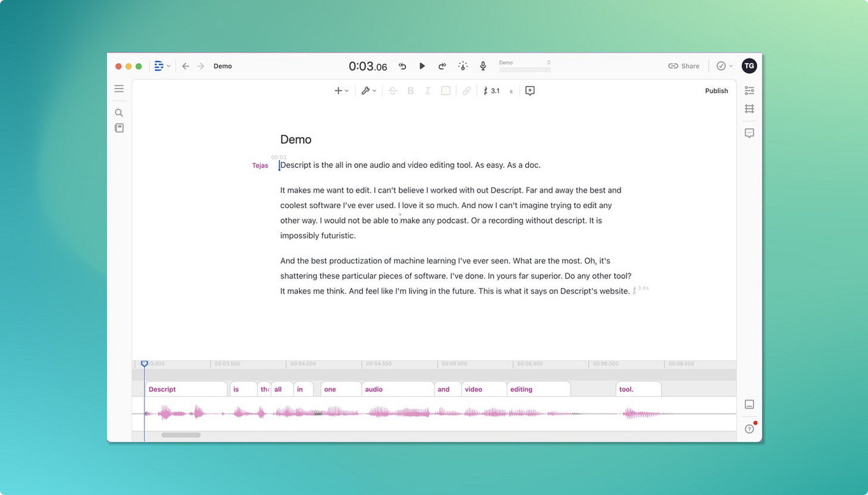Click the sparkle effects icon beside the microphone
This screenshot has height=495, width=868.
click(x=463, y=66)
